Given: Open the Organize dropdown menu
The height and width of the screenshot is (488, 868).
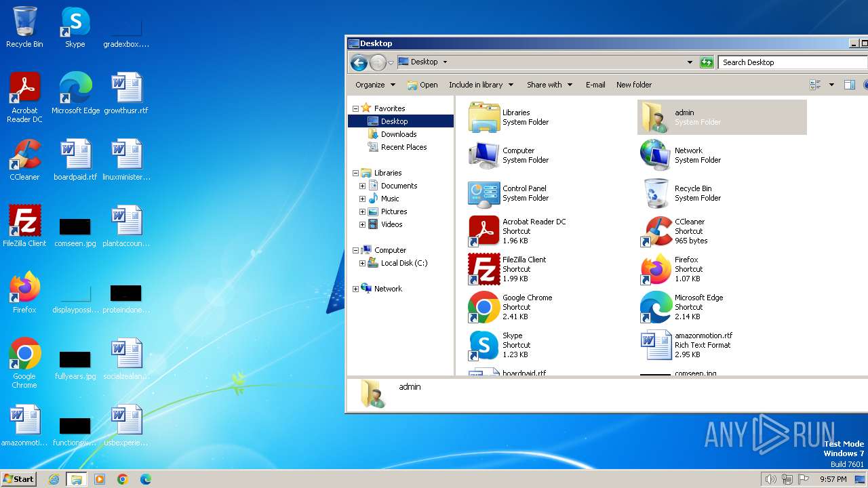Looking at the screenshot, I should tap(375, 85).
